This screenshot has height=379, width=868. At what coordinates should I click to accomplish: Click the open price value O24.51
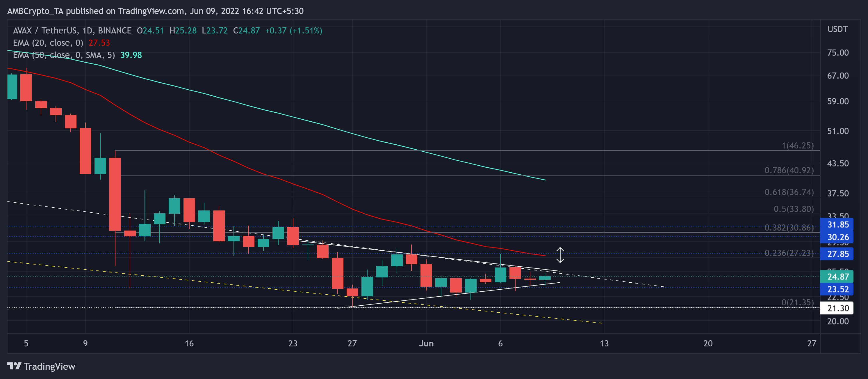pos(150,31)
